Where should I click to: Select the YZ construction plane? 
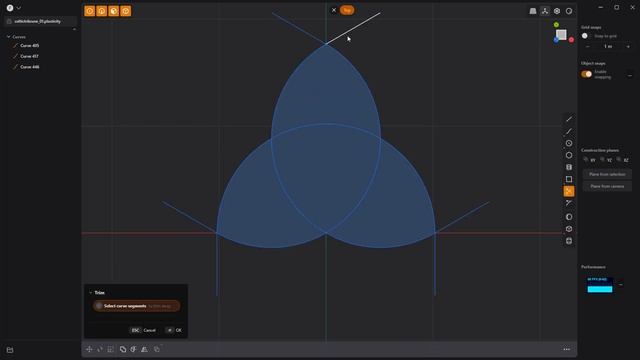(606, 160)
